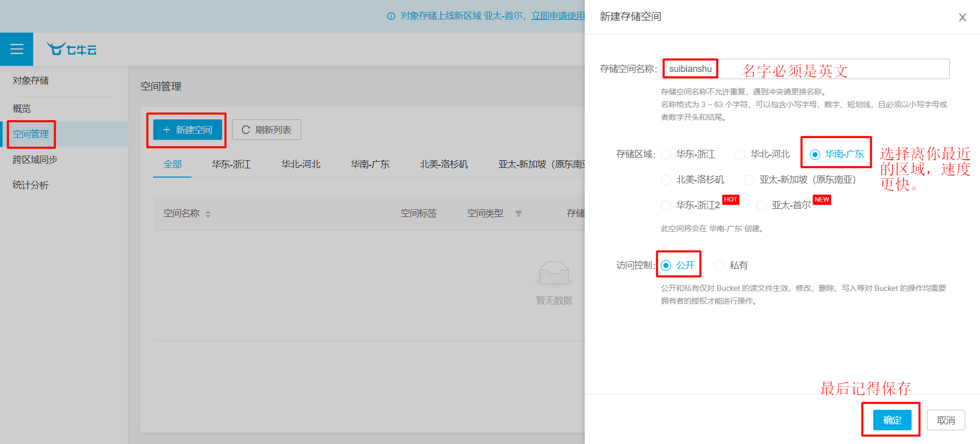
Task: Choose 私有 access control option
Action: [x=720, y=265]
